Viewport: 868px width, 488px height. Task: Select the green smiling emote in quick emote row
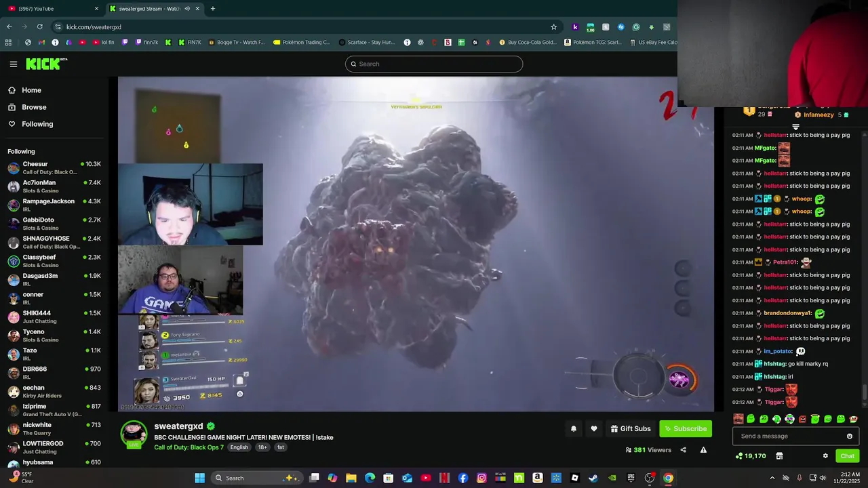click(751, 419)
